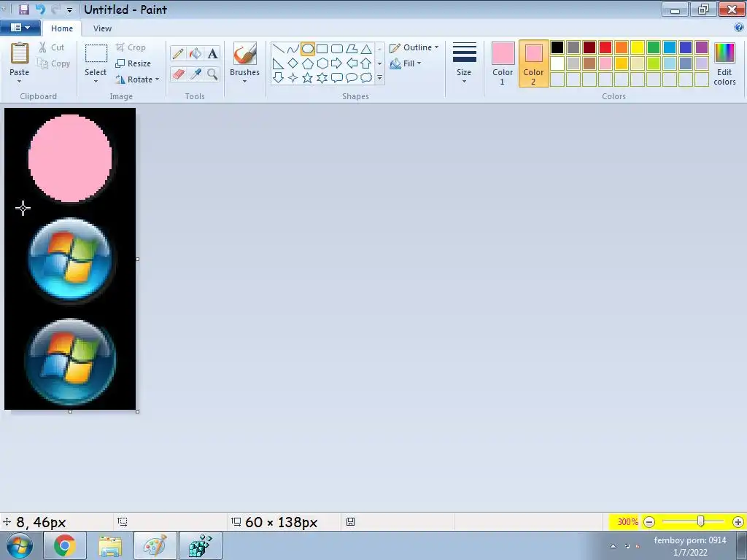Image resolution: width=747 pixels, height=560 pixels.
Task: Select the Fill with color bucket tool
Action: point(196,53)
